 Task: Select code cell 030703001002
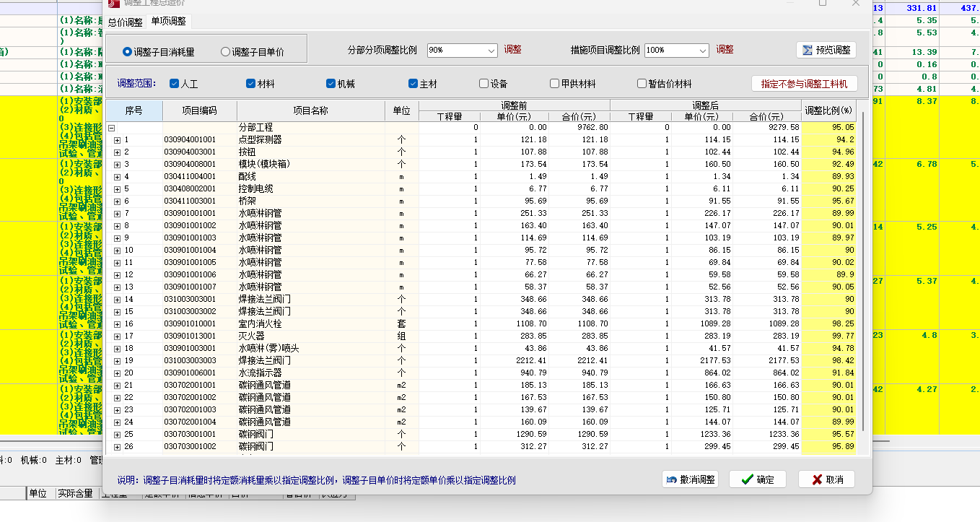[199, 447]
